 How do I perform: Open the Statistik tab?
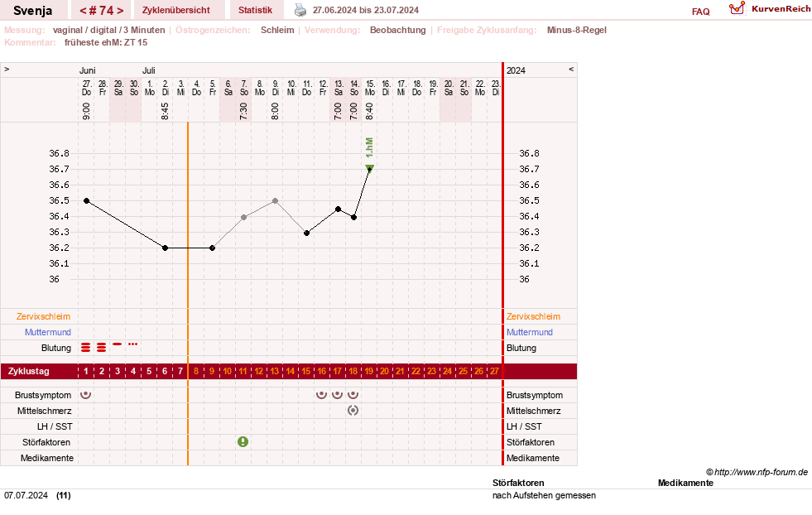point(255,11)
